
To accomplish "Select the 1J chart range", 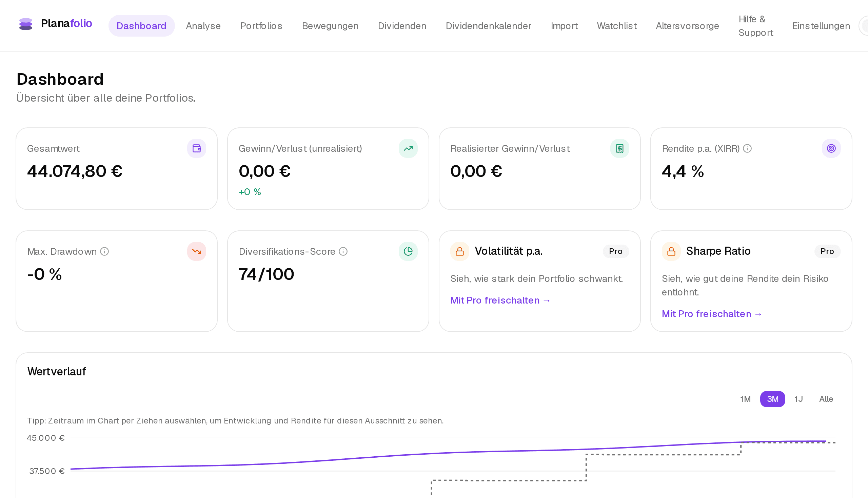I will [798, 399].
